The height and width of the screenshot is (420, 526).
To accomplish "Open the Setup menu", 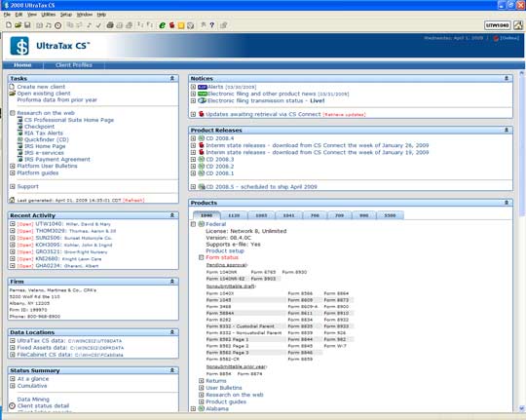I will (66, 15).
